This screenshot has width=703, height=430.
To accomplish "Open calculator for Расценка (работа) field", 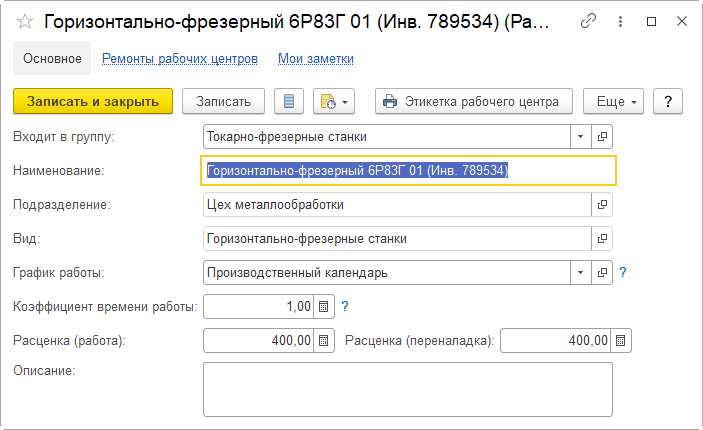I will pyautogui.click(x=324, y=341).
